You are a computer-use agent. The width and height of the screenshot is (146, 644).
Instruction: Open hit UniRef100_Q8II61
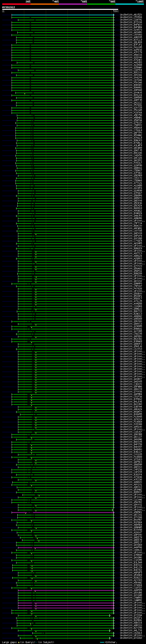pyautogui.click(x=131, y=515)
